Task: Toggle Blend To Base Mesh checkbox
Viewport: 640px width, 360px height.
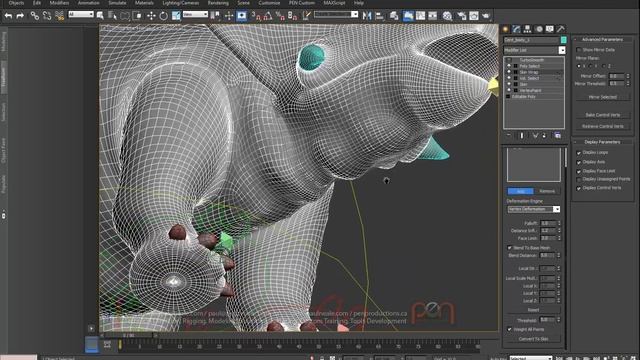Action: pyautogui.click(x=509, y=248)
